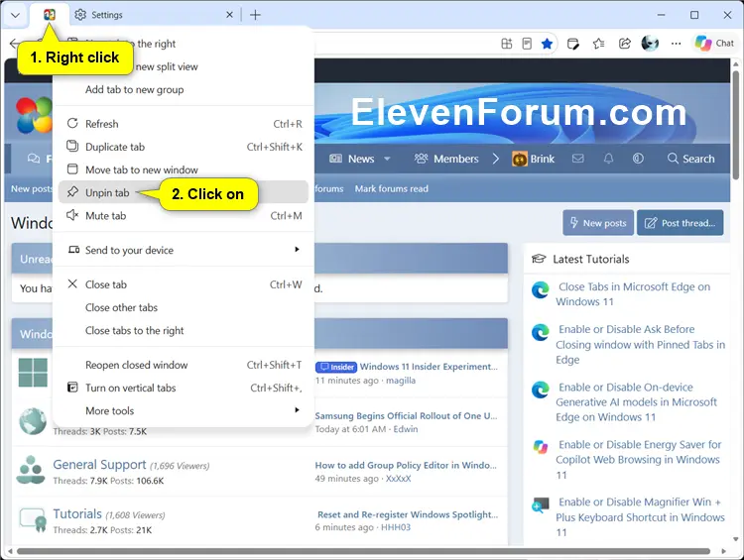Close the Settings tab
The height and width of the screenshot is (560, 744).
tap(230, 15)
